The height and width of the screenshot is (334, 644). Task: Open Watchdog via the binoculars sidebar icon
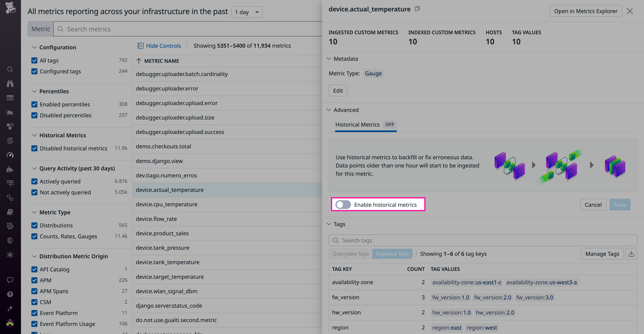pyautogui.click(x=10, y=83)
